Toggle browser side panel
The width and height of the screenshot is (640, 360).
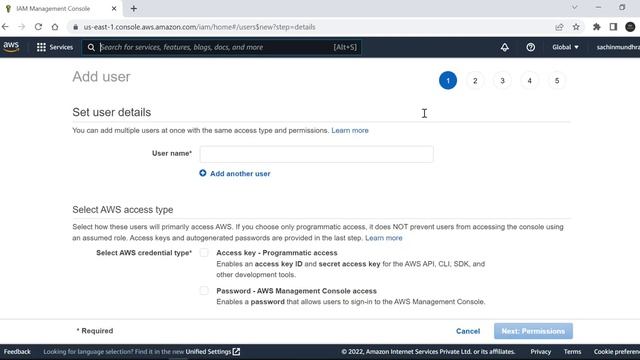(x=613, y=27)
